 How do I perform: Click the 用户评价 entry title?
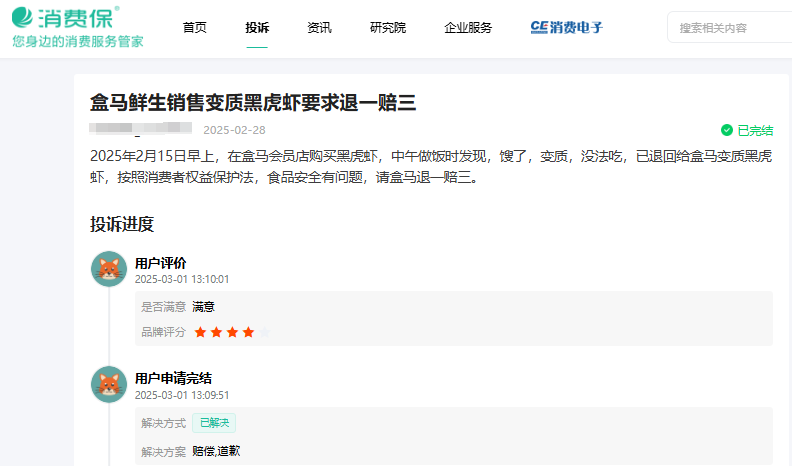click(x=161, y=263)
